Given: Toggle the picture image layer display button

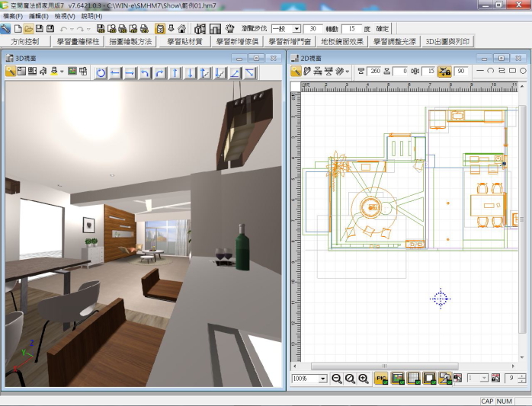Looking at the screenshot, I should coord(398,378).
